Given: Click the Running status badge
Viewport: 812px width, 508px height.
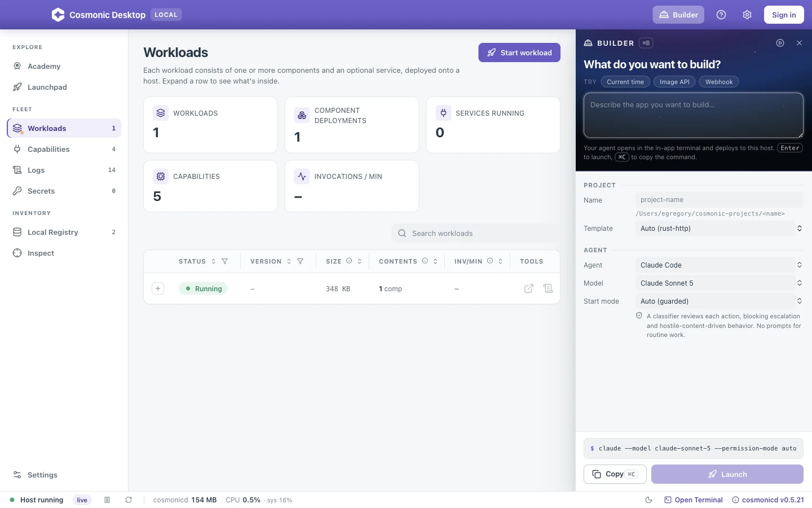Looking at the screenshot, I should click(203, 288).
